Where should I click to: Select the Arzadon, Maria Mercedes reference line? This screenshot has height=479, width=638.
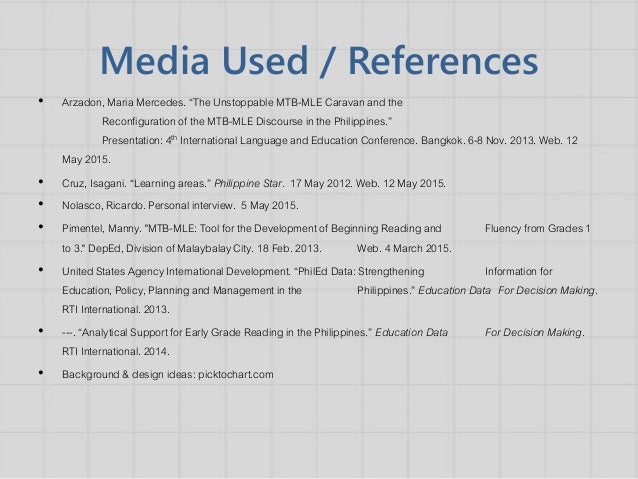click(232, 103)
